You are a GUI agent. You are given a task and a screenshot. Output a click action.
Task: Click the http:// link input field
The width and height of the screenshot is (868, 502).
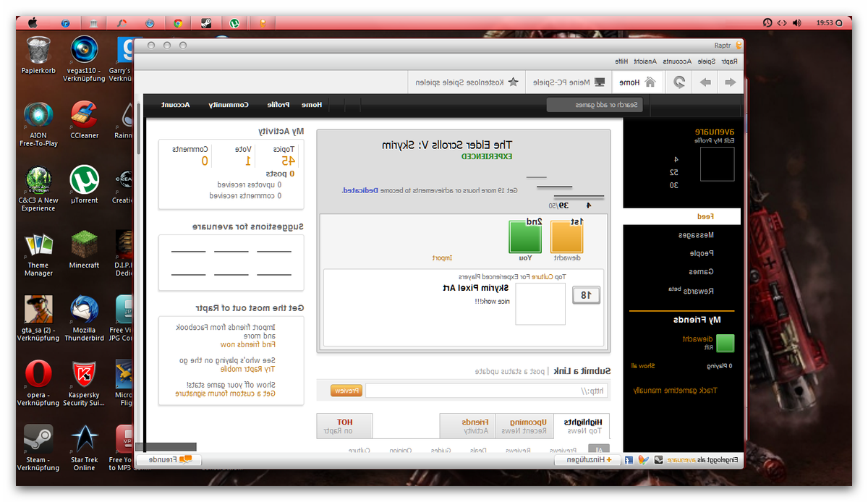point(487,391)
